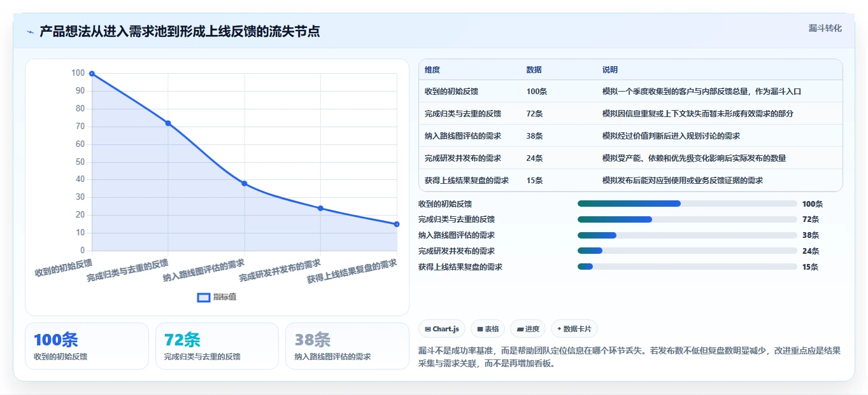
Task: Click the page title 产品想法从进入需求池
Action: (180, 32)
